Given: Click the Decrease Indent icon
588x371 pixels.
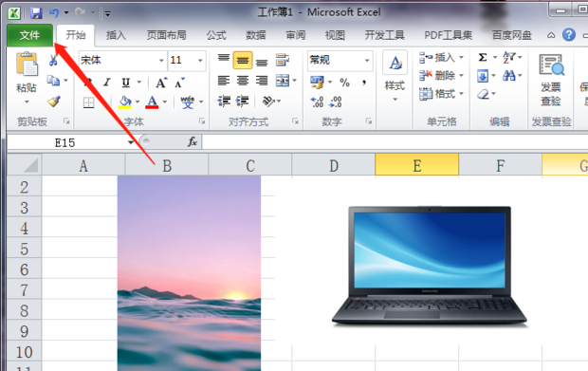Looking at the screenshot, I should coord(224,101).
